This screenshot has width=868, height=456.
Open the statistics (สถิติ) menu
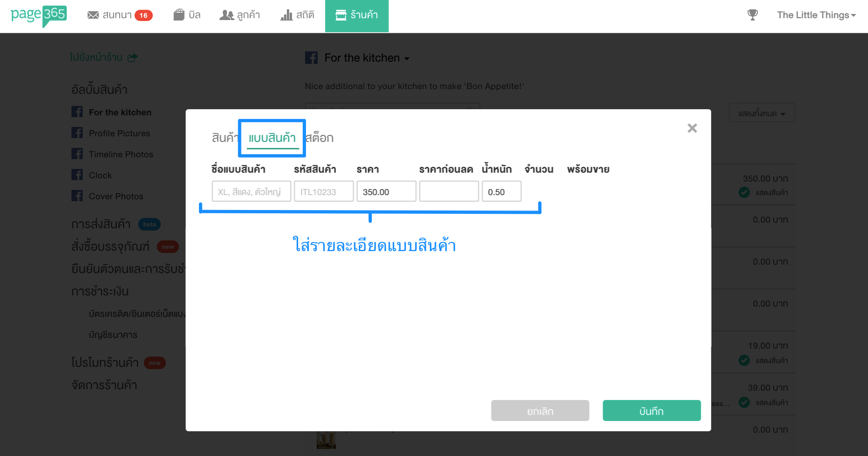(x=297, y=15)
